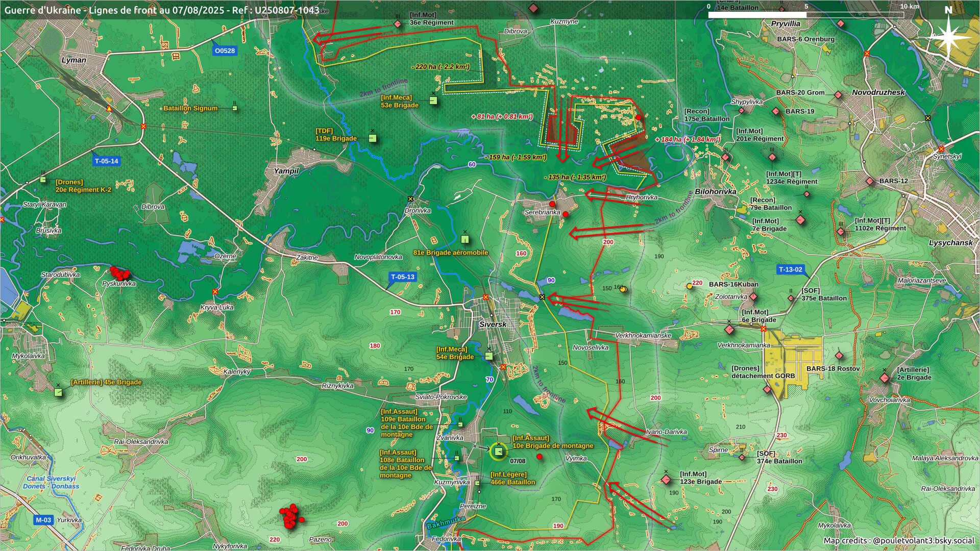Screen dimensions: 980x551
Task: Click the circled 10e Brigade de montagne icon
Action: 499,451
